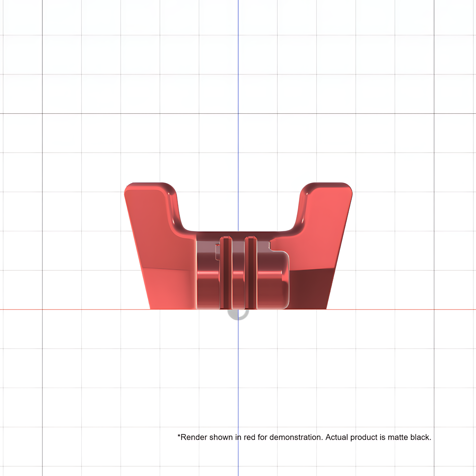Click the small notch left of the left rib
Screen dimensions: 476x476
click(217, 252)
